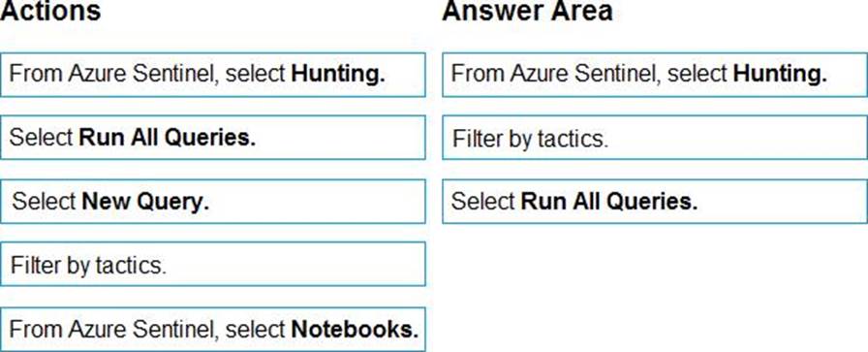Click bold Run All Queries in Answer Area
This screenshot has width=868, height=352.
tap(609, 202)
